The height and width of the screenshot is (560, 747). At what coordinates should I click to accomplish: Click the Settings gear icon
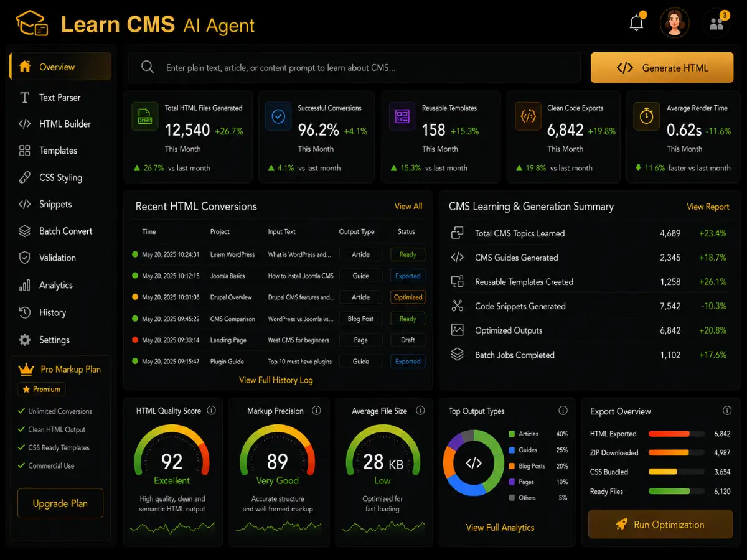[x=25, y=340]
